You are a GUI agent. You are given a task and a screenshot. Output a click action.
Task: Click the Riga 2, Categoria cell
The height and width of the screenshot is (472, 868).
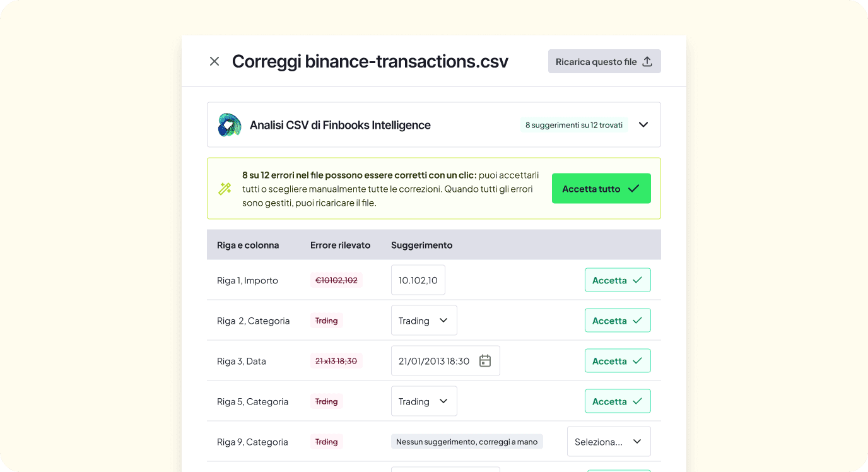tap(254, 321)
